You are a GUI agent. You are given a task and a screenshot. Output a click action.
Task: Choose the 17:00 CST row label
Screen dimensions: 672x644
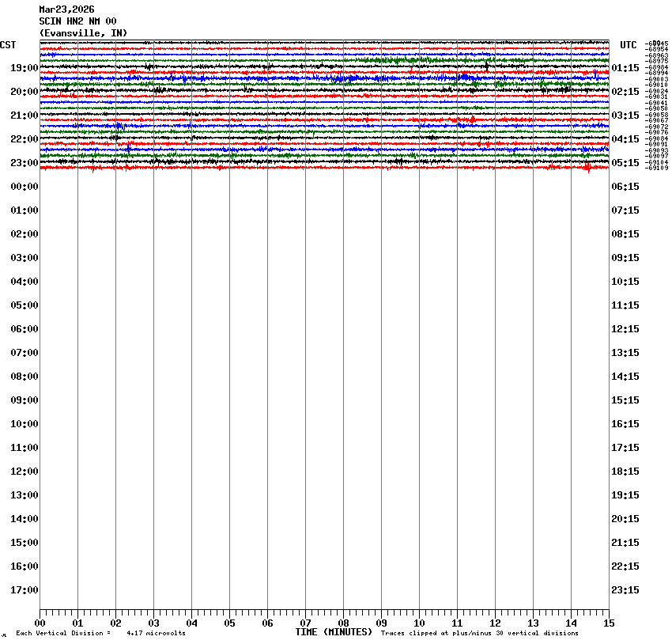click(24, 590)
